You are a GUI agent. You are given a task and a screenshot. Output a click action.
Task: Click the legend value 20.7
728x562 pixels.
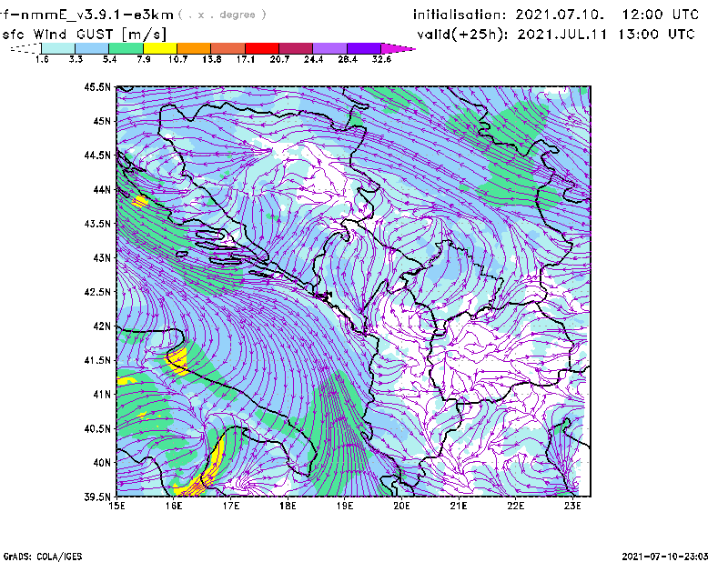tap(279, 59)
